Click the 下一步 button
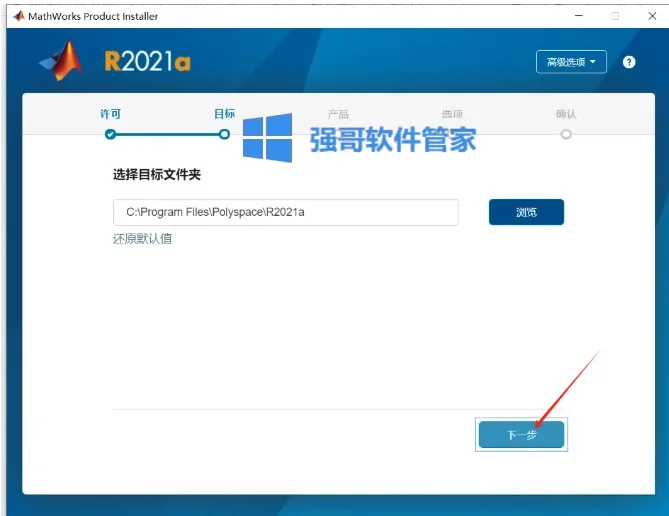The width and height of the screenshot is (669, 516). [521, 434]
